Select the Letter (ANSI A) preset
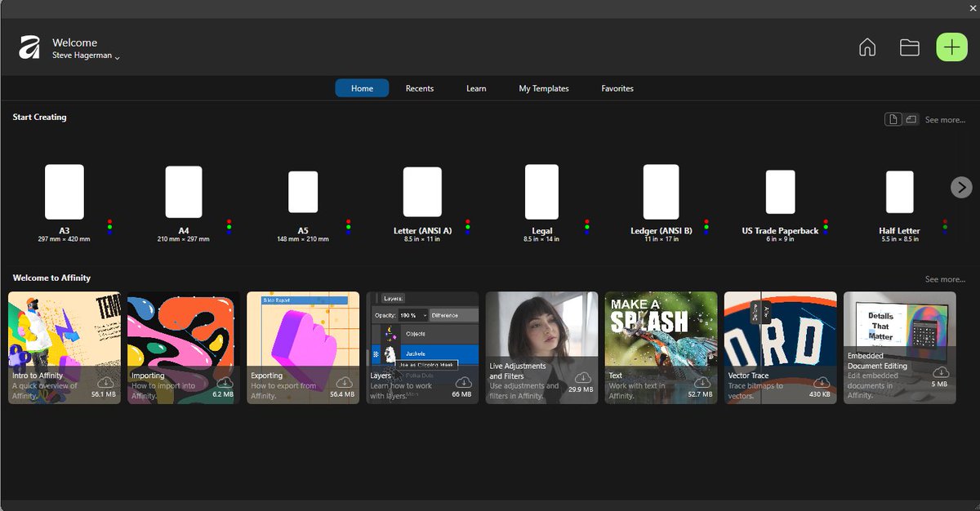This screenshot has height=511, width=980. (x=422, y=192)
